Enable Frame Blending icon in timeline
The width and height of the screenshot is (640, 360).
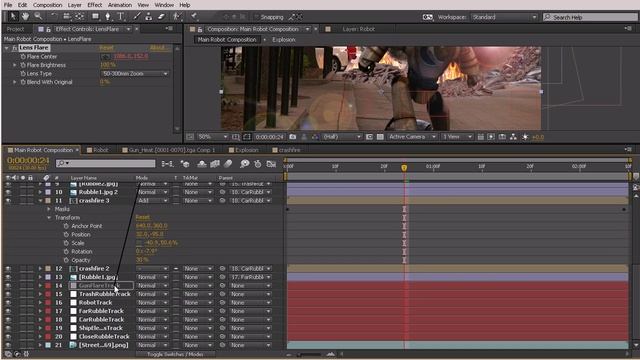215,164
